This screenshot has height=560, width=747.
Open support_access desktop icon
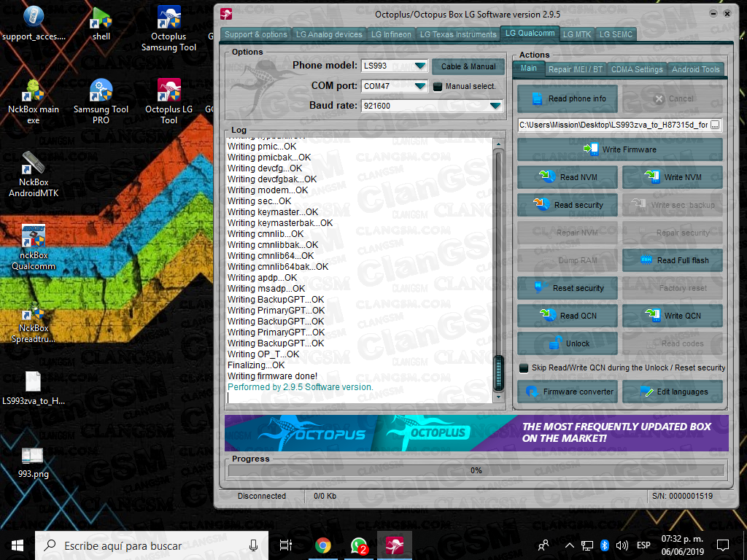[34, 24]
